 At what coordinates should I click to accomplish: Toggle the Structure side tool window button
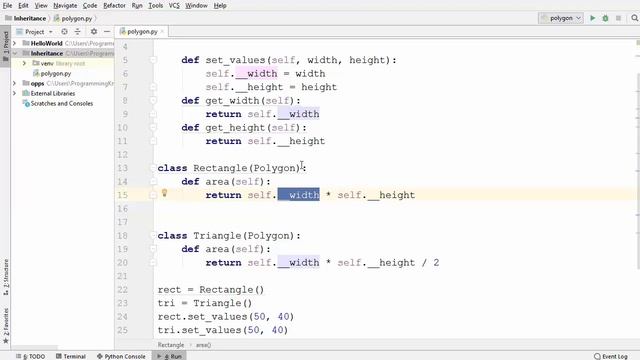tap(6, 278)
